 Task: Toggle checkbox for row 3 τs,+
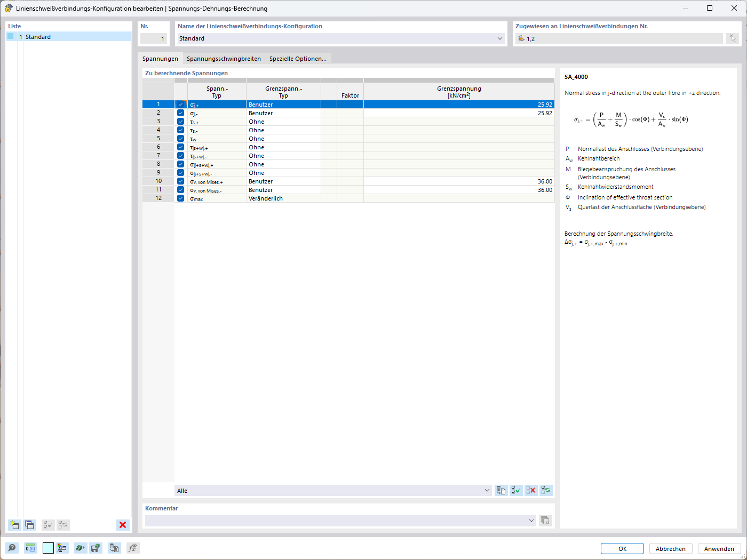tap(180, 122)
